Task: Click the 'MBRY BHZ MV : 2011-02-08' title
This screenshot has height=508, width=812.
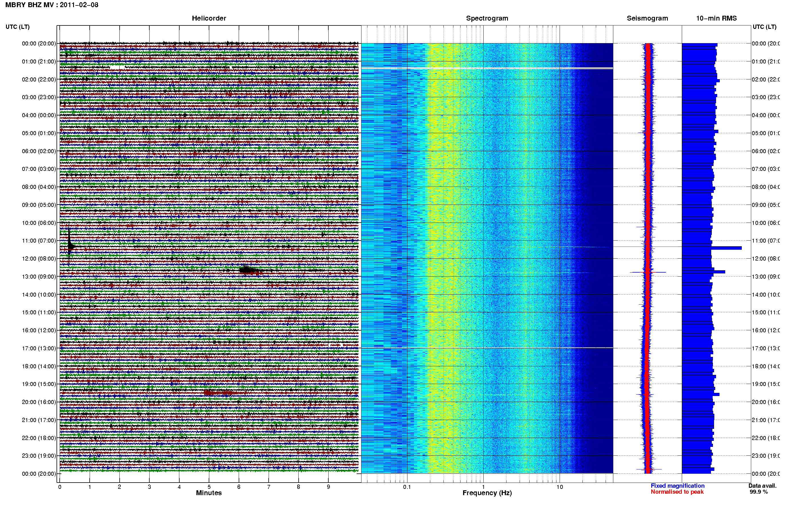Action: [52, 5]
